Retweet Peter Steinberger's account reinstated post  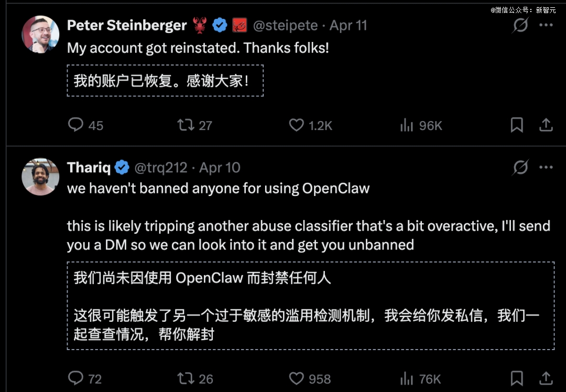[185, 125]
